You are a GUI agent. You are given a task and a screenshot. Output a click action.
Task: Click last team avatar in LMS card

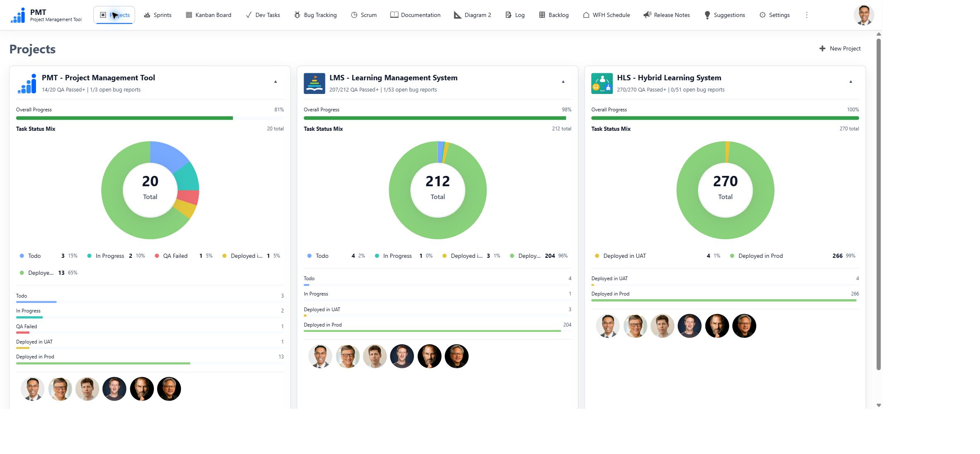[457, 356]
